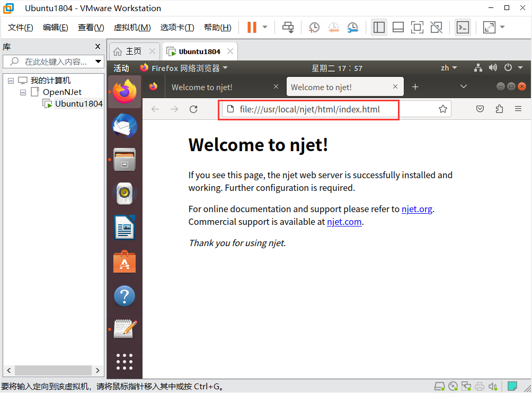Open the 查看(V) menu
The height and width of the screenshot is (393, 532).
(x=91, y=28)
